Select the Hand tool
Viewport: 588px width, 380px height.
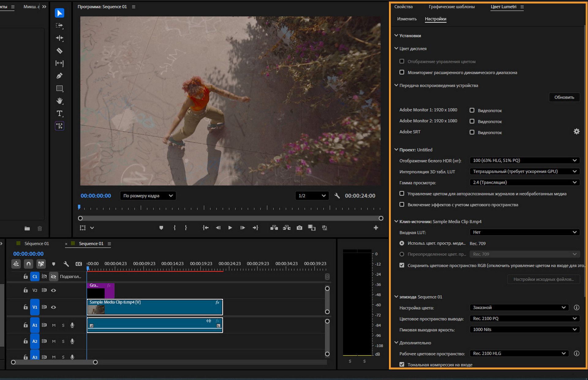tap(59, 101)
